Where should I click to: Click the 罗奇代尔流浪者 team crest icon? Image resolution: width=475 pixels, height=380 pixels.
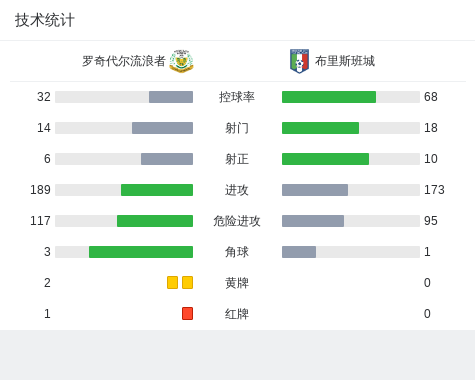pyautogui.click(x=181, y=61)
